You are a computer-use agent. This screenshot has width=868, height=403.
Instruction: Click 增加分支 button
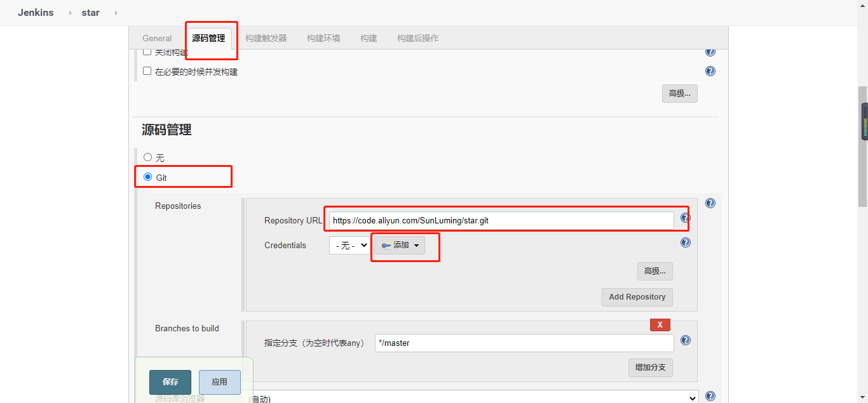pos(650,367)
